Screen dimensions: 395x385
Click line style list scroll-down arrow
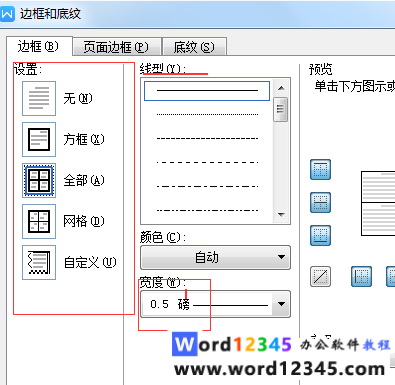pos(281,214)
